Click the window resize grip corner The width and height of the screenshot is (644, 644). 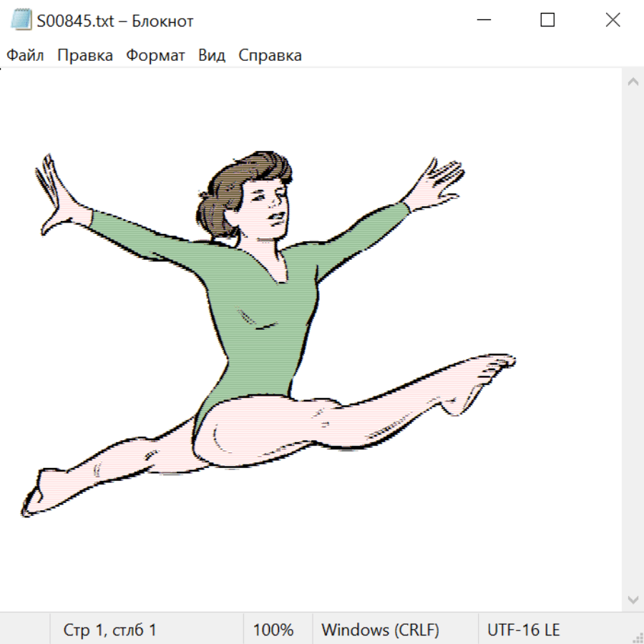click(637, 637)
